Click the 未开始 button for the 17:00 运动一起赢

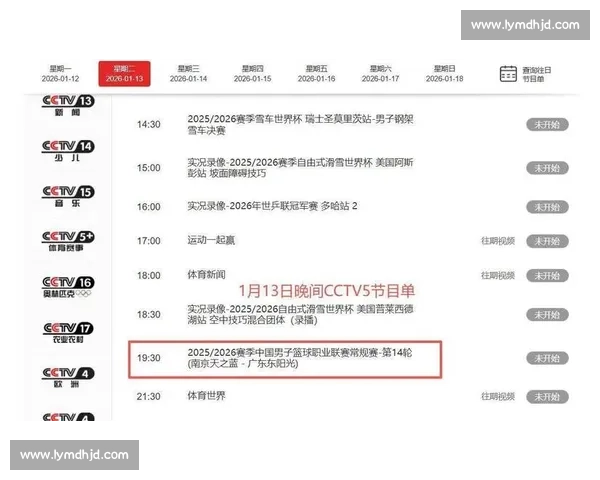click(547, 241)
